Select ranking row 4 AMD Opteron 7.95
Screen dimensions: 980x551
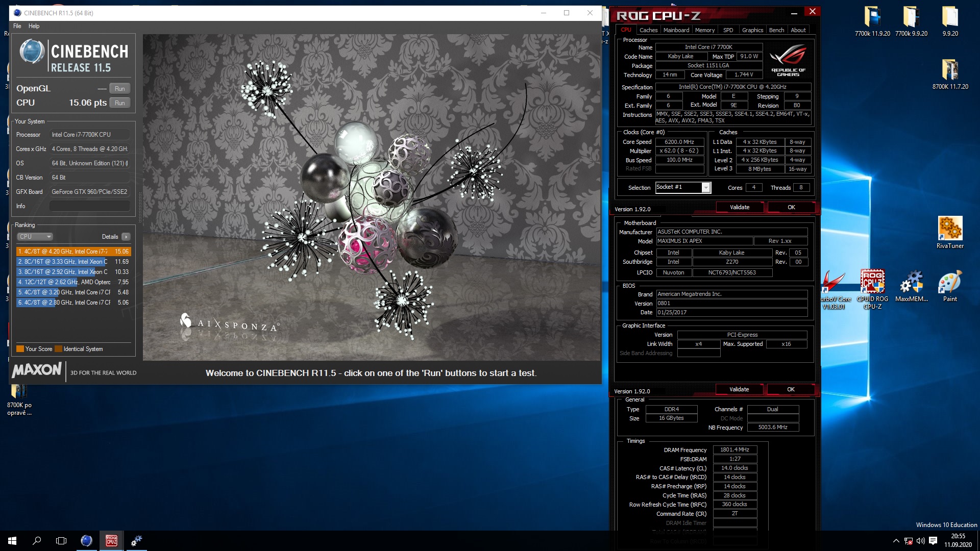(73, 282)
